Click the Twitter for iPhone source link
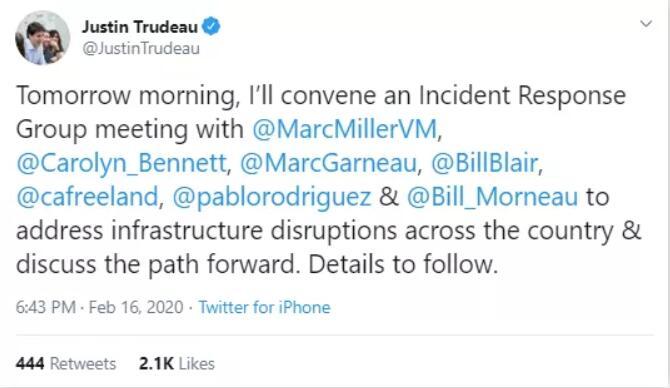This screenshot has width=670, height=388. (x=264, y=307)
